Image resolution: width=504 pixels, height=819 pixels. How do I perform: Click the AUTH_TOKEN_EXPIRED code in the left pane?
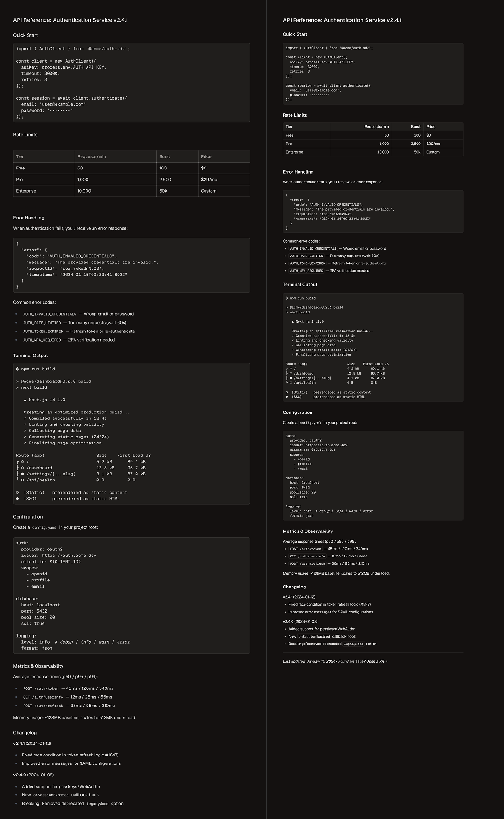coord(43,331)
